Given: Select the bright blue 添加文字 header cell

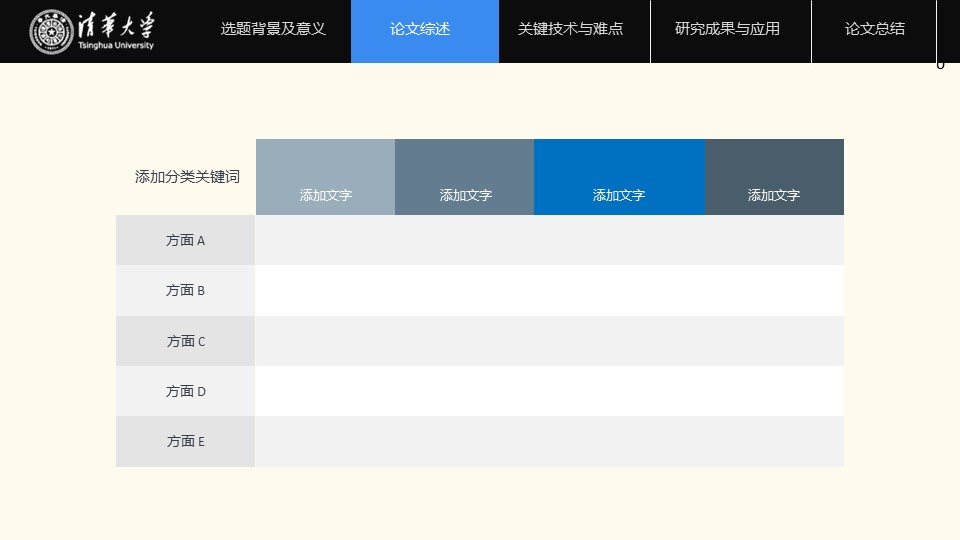Looking at the screenshot, I should tap(619, 177).
